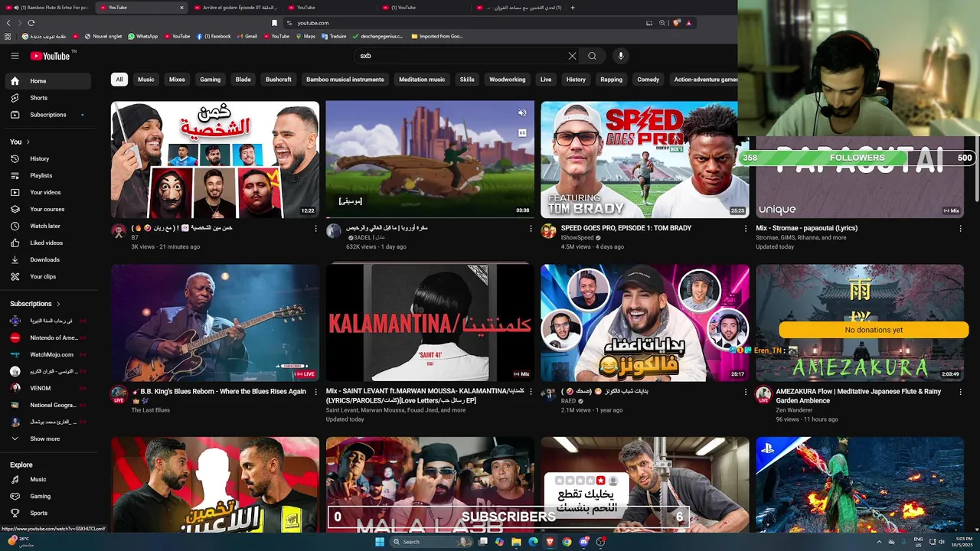Open Sports under Explore in sidebar
This screenshot has width=980, height=551.
(x=49, y=513)
